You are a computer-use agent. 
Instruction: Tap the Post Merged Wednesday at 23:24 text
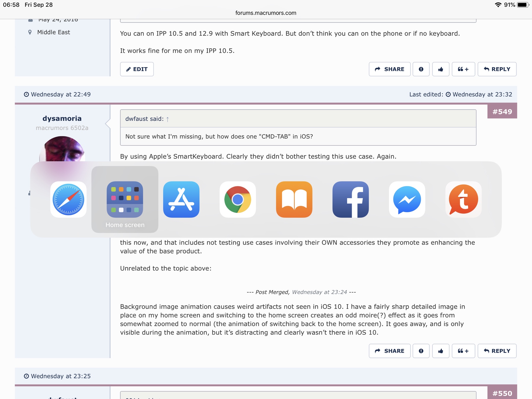pyautogui.click(x=301, y=292)
